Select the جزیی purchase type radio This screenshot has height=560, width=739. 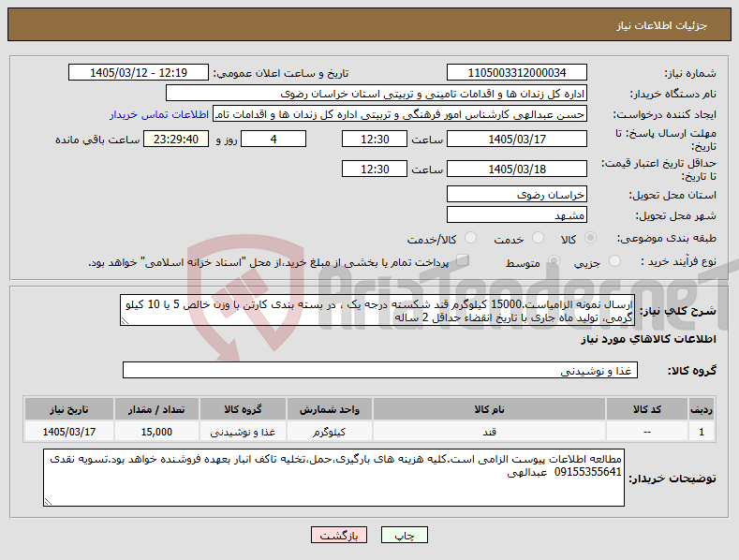(614, 261)
